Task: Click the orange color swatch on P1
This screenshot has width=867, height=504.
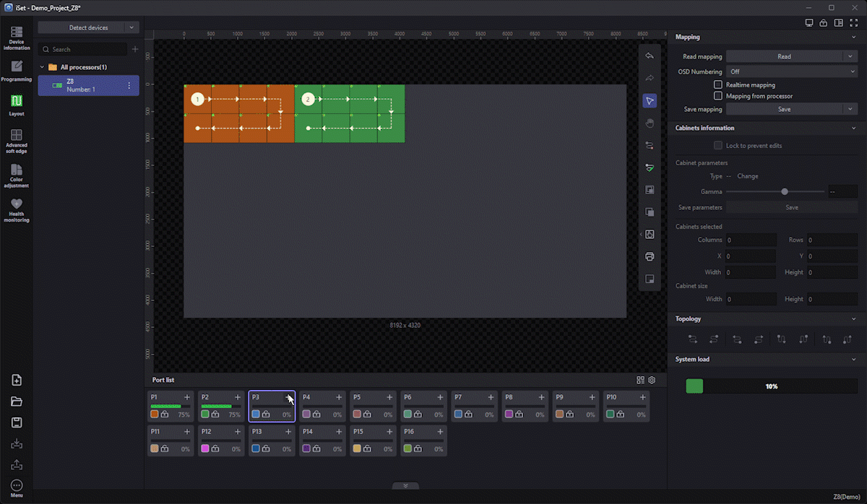Action: (155, 414)
